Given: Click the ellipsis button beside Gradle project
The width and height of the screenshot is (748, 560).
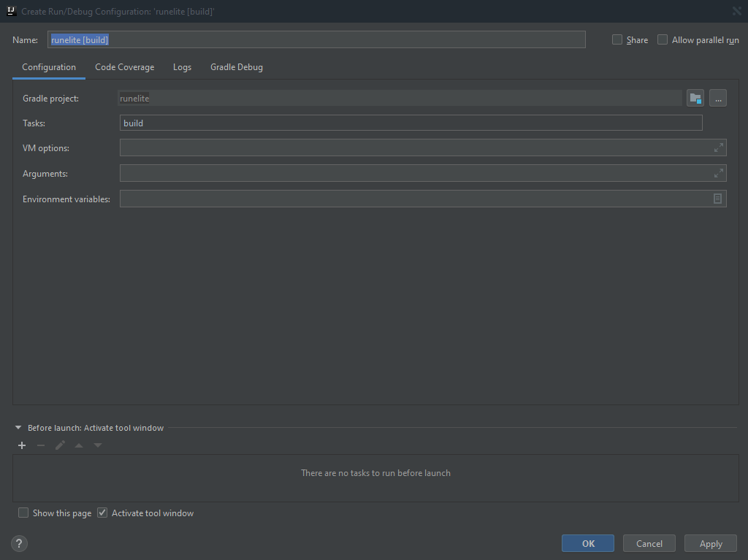Looking at the screenshot, I should [718, 98].
